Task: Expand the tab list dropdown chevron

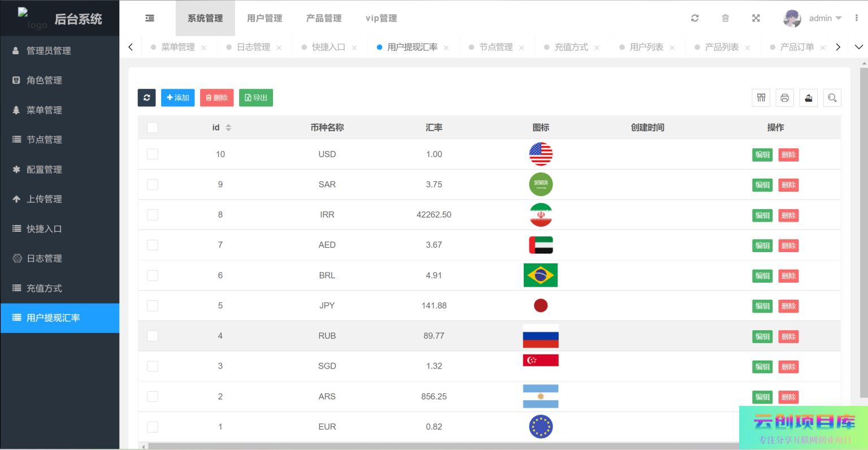Action: (858, 47)
